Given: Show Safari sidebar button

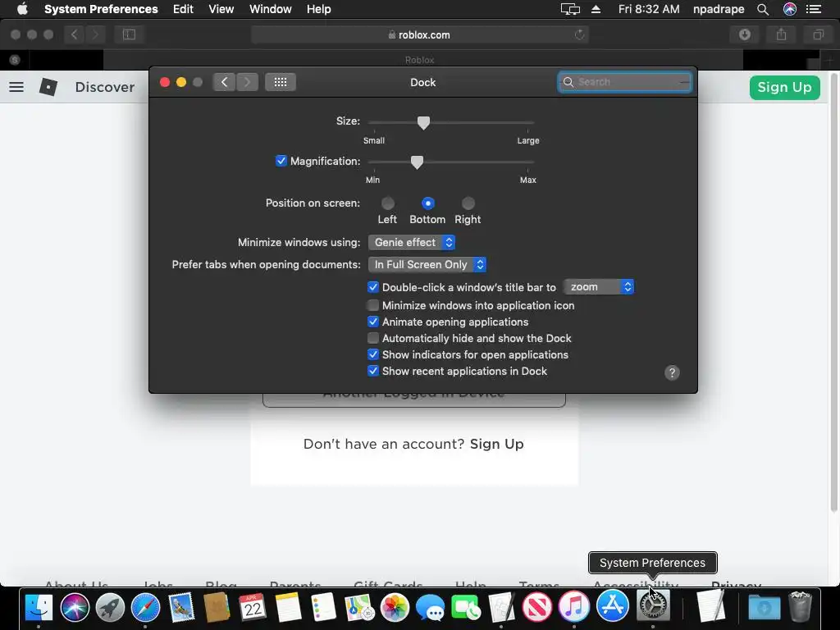Looking at the screenshot, I should click(x=129, y=34).
